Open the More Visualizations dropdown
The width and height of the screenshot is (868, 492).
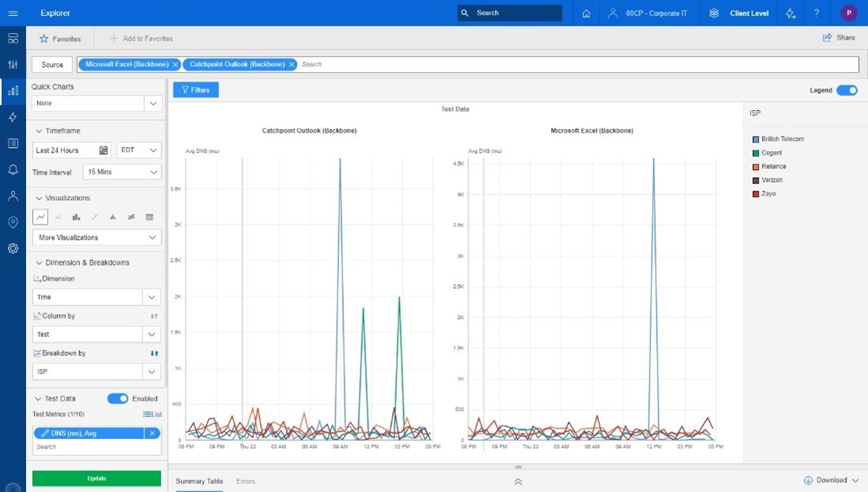point(97,237)
